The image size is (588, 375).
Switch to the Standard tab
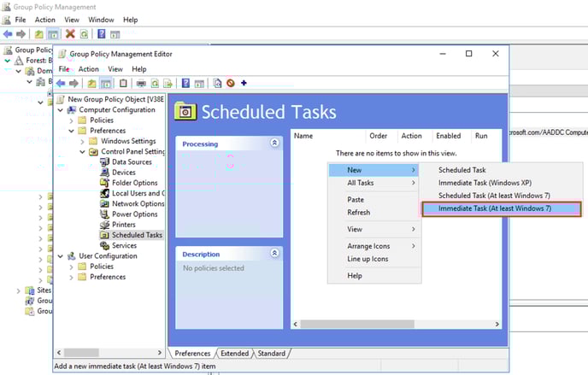pos(271,353)
